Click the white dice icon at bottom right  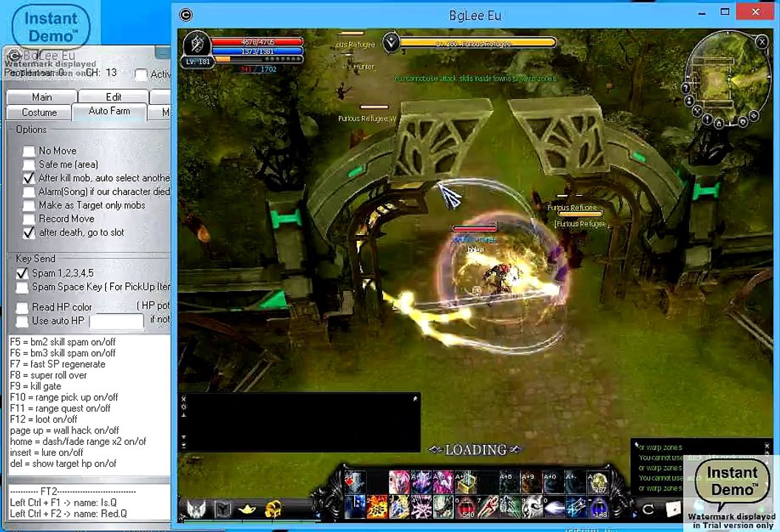[673, 508]
